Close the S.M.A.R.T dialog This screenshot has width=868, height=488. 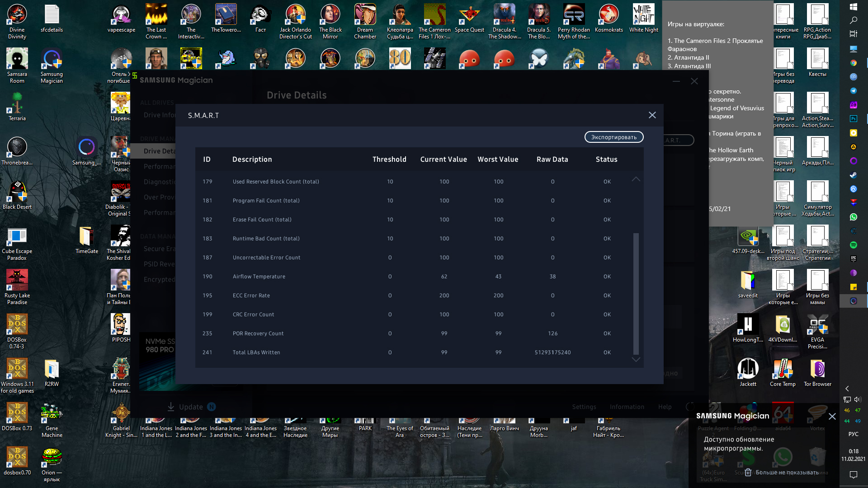652,115
